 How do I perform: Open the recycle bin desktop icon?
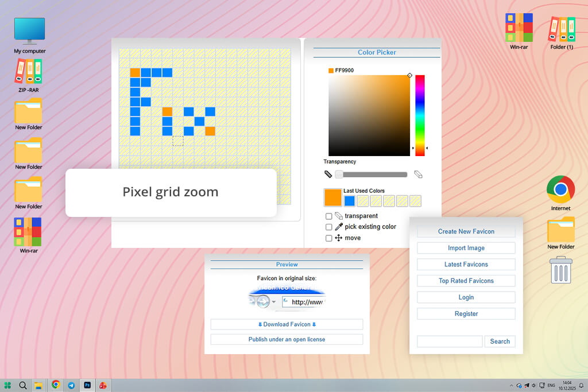pyautogui.click(x=560, y=270)
